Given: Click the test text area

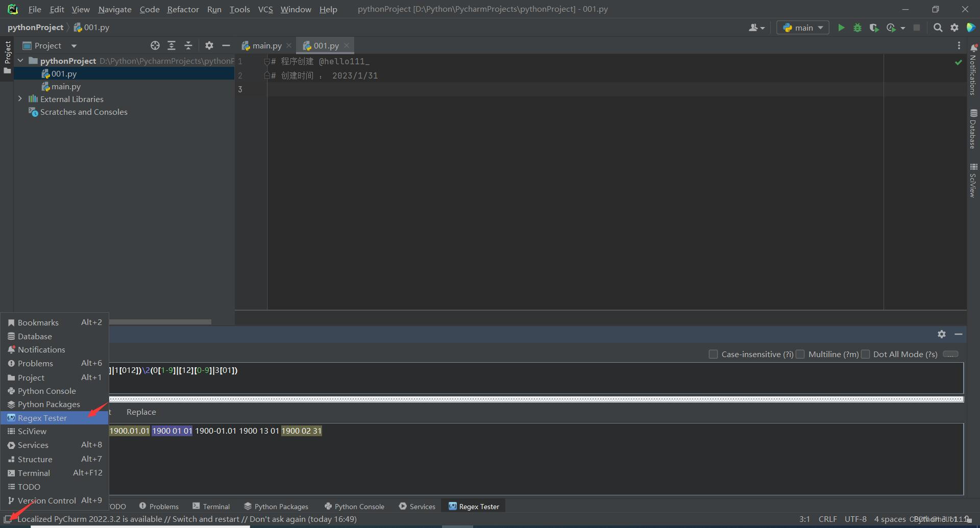Looking at the screenshot, I should 536,459.
